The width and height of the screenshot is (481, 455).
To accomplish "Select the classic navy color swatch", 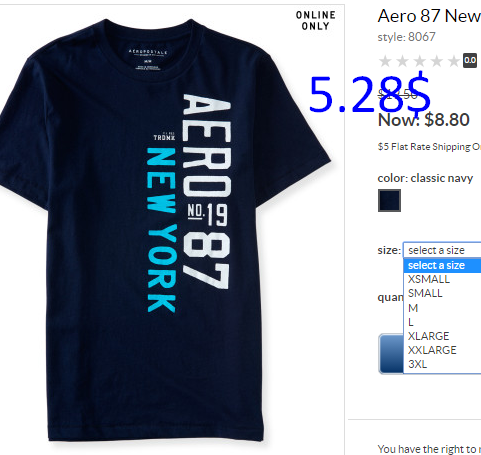I will coord(389,200).
